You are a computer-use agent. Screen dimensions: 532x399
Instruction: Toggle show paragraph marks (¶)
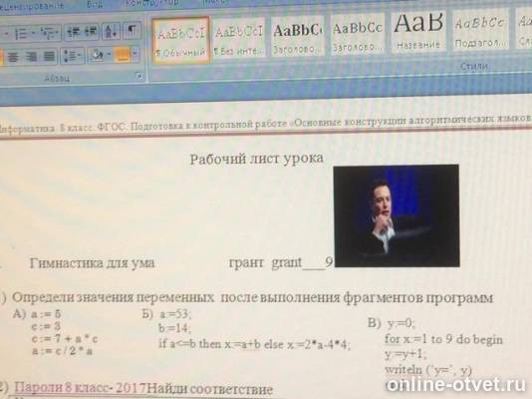pyautogui.click(x=132, y=31)
